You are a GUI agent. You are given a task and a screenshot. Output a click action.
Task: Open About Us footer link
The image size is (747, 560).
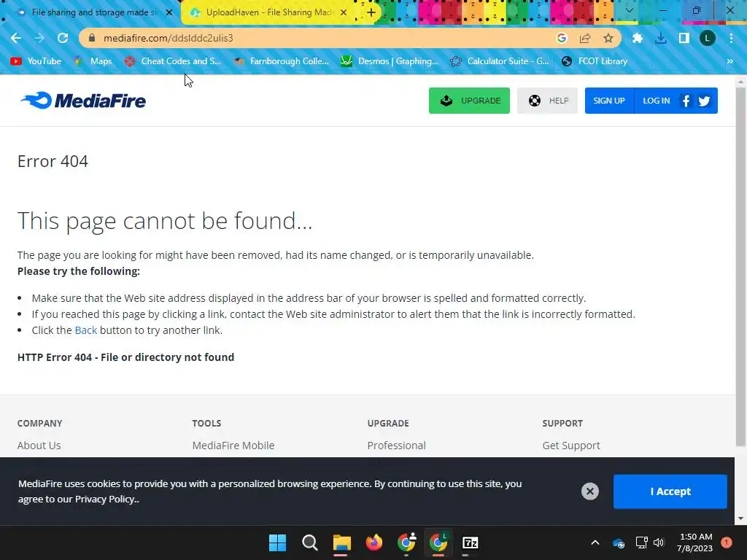pyautogui.click(x=39, y=446)
